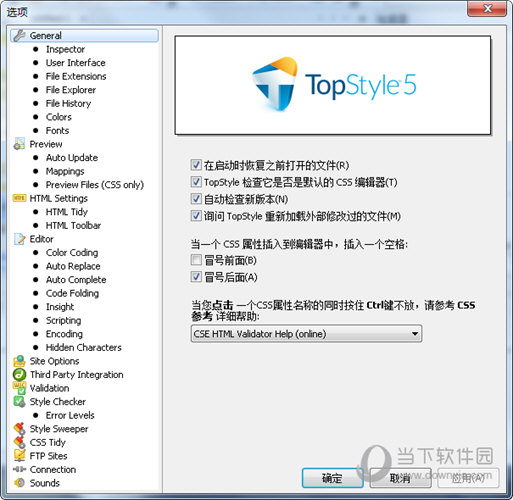
Task: Select the HTML Settings label
Action: [x=59, y=198]
